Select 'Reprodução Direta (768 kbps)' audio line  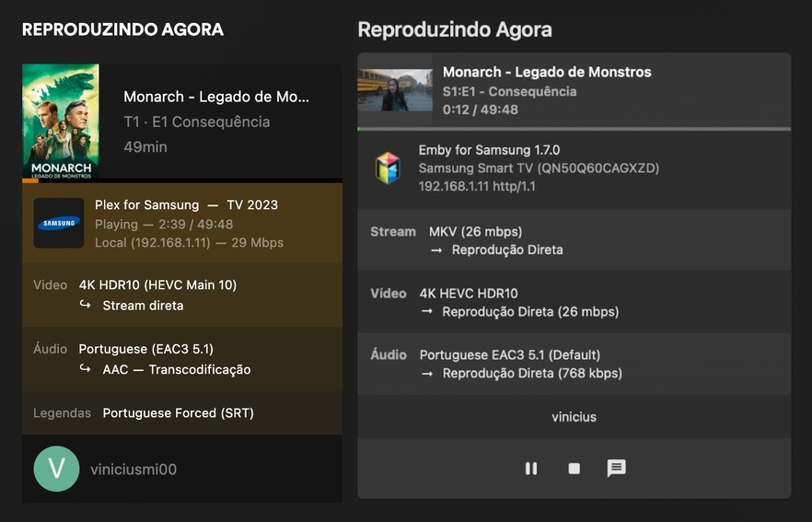pyautogui.click(x=532, y=374)
